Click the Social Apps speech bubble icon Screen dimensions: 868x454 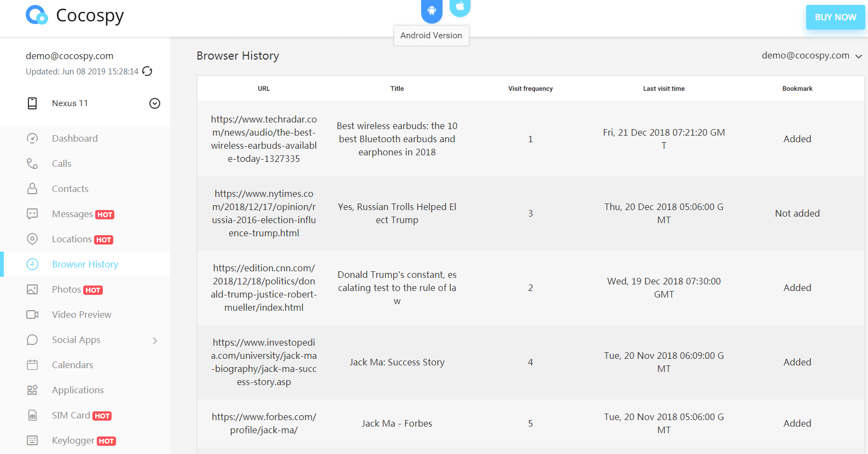coord(32,340)
